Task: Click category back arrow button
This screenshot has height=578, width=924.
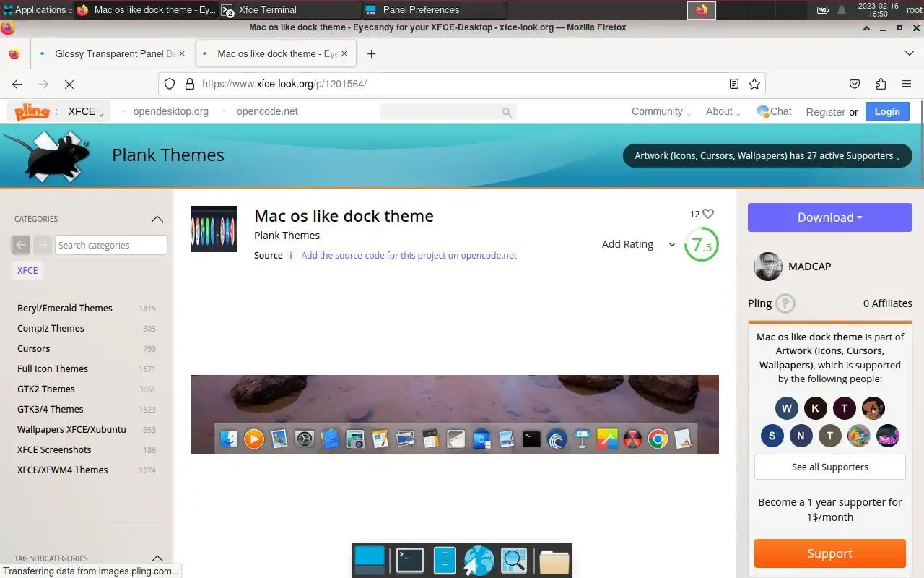Action: [x=21, y=245]
